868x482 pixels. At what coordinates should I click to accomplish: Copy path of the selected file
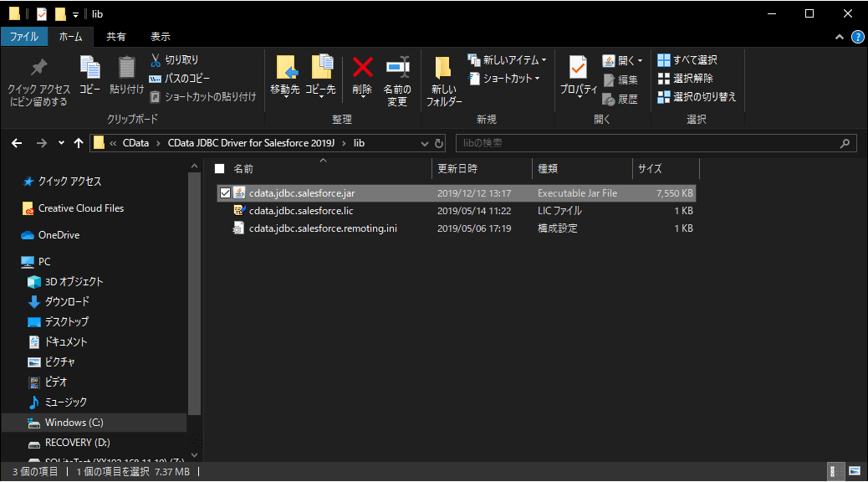coord(180,78)
